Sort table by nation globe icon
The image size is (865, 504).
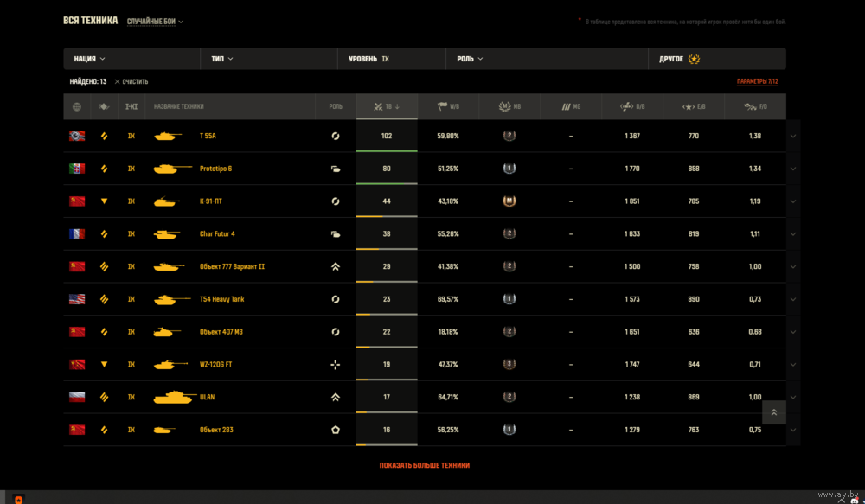click(x=77, y=107)
